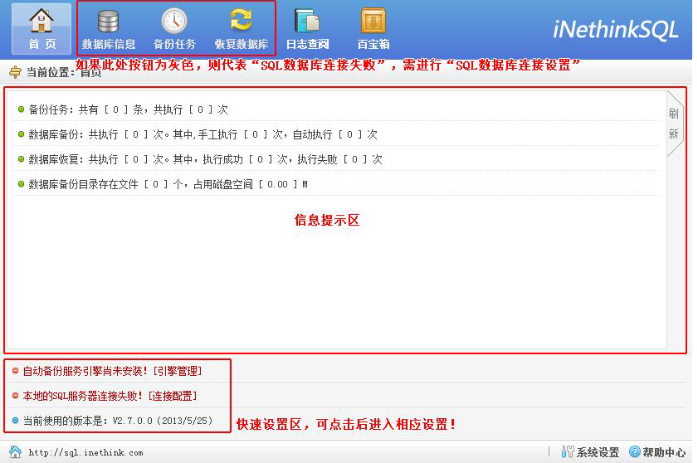Click the home icon beside the URL
This screenshot has width=697, height=463.
click(15, 452)
